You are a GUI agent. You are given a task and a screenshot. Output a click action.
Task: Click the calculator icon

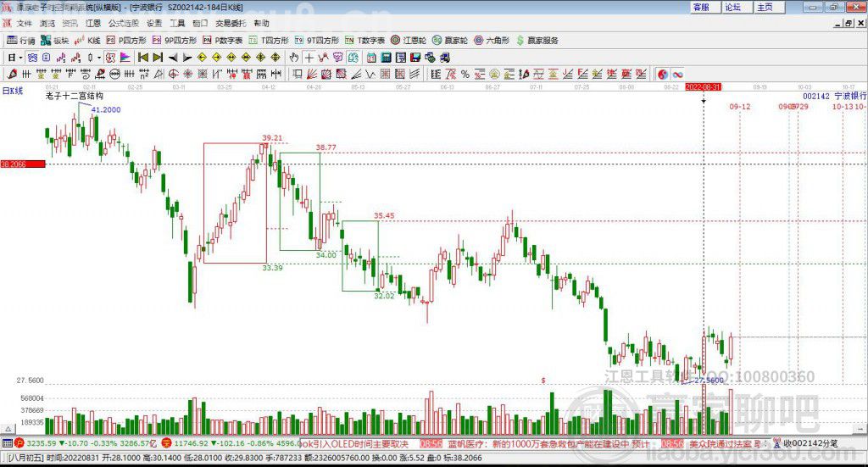pyautogui.click(x=386, y=58)
